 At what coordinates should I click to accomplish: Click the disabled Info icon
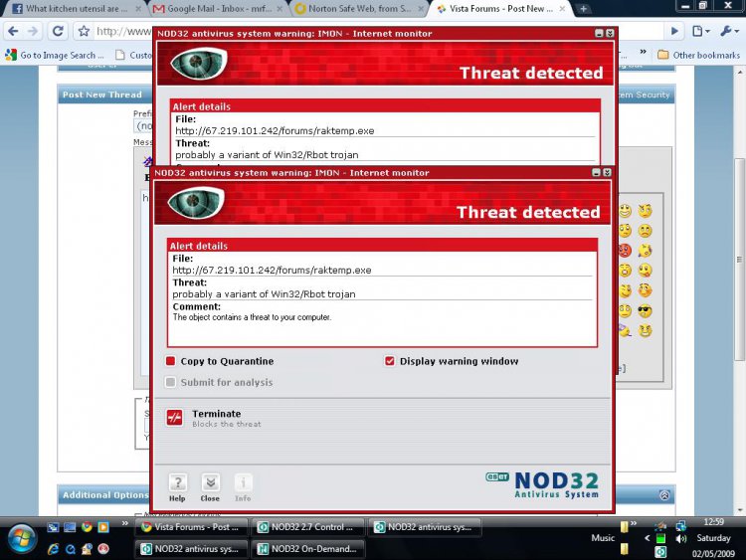point(243,483)
